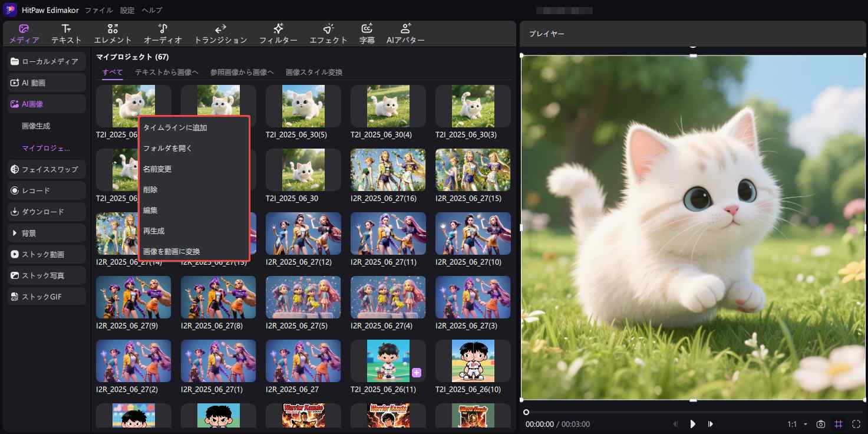Select AI画像 in the sidebar
The width and height of the screenshot is (868, 434).
pyautogui.click(x=47, y=104)
